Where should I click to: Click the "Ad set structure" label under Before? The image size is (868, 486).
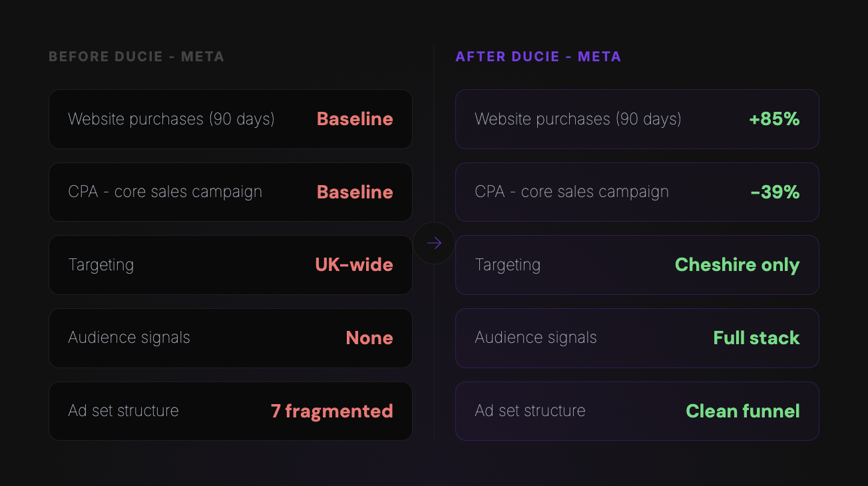123,411
